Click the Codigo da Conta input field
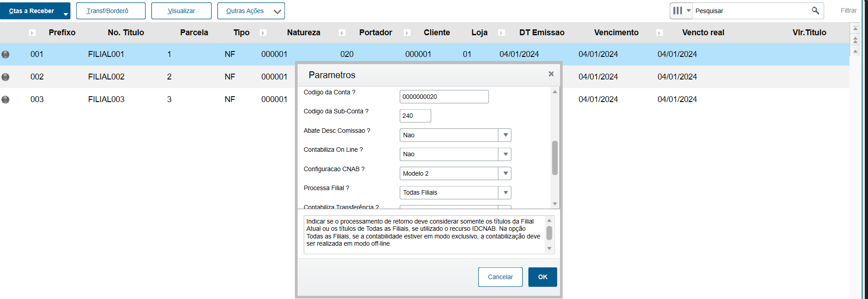Image resolution: width=868 pixels, height=299 pixels. pos(443,97)
